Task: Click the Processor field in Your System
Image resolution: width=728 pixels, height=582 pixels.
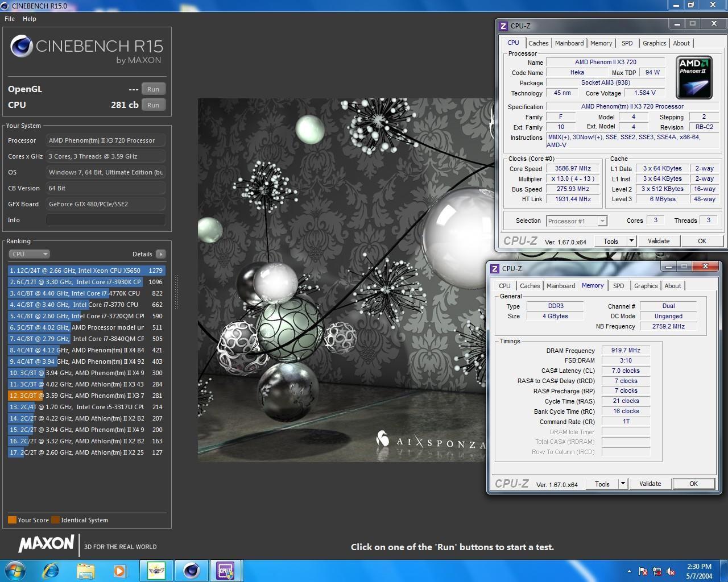Action: [x=106, y=140]
